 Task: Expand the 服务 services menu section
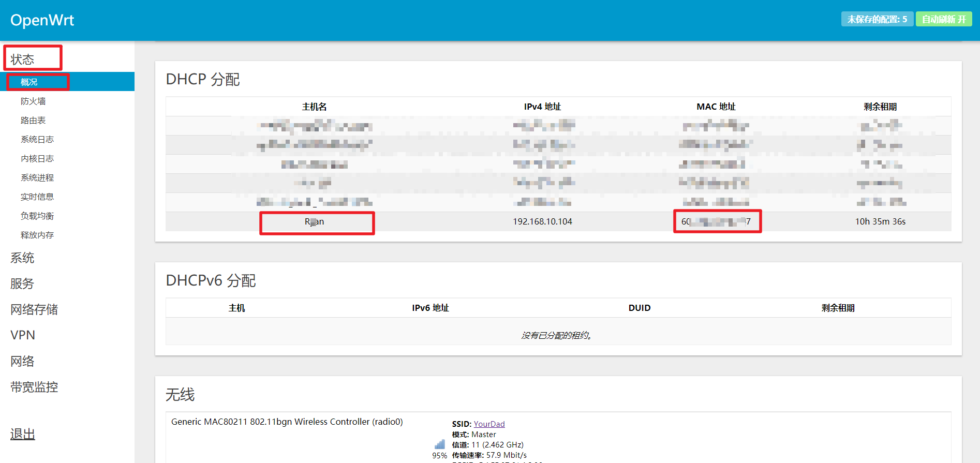[22, 284]
